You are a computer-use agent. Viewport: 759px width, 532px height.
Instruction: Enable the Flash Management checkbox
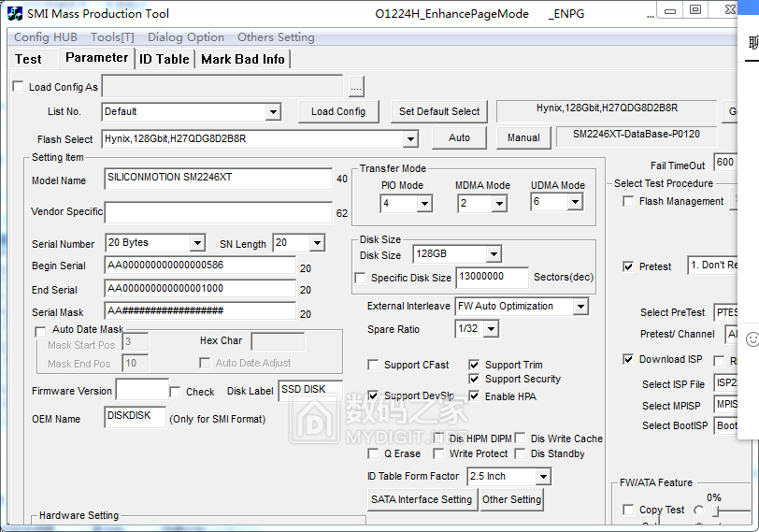click(x=628, y=201)
